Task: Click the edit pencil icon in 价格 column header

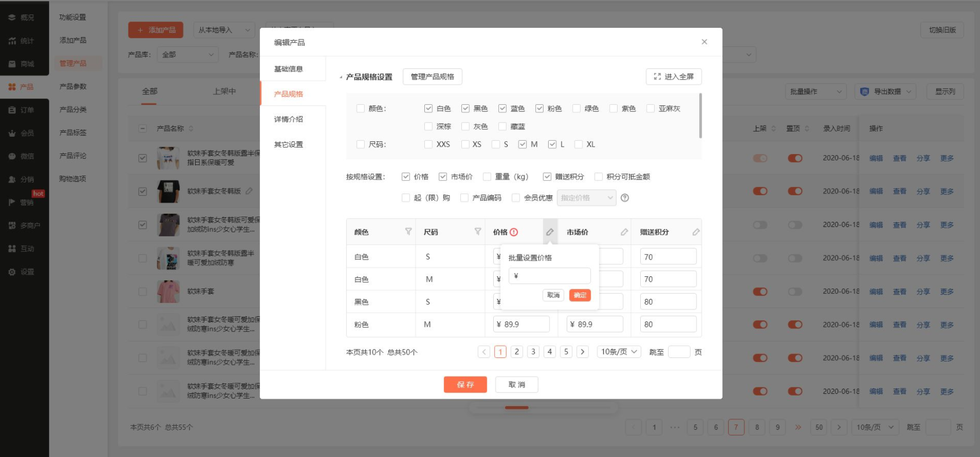Action: click(x=550, y=232)
